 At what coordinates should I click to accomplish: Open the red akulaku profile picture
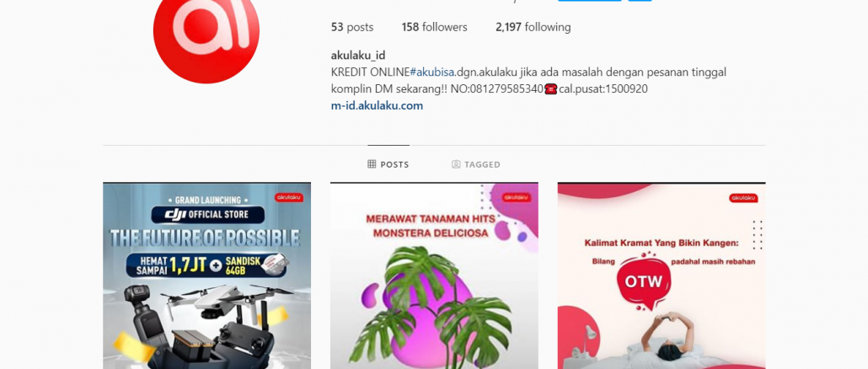(x=206, y=31)
